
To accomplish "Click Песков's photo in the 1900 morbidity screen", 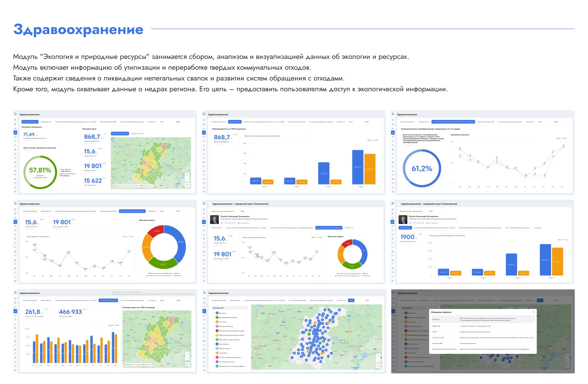I will pyautogui.click(x=403, y=219).
